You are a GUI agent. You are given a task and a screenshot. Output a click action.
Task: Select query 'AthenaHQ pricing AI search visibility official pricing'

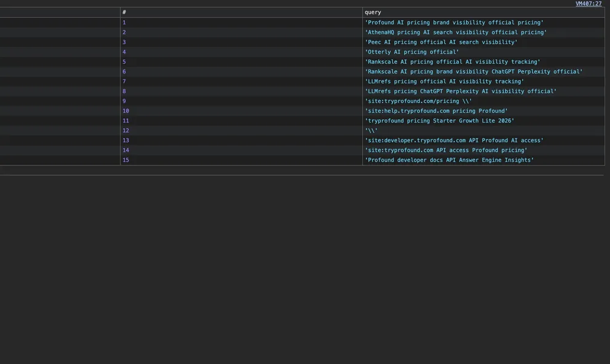456,32
